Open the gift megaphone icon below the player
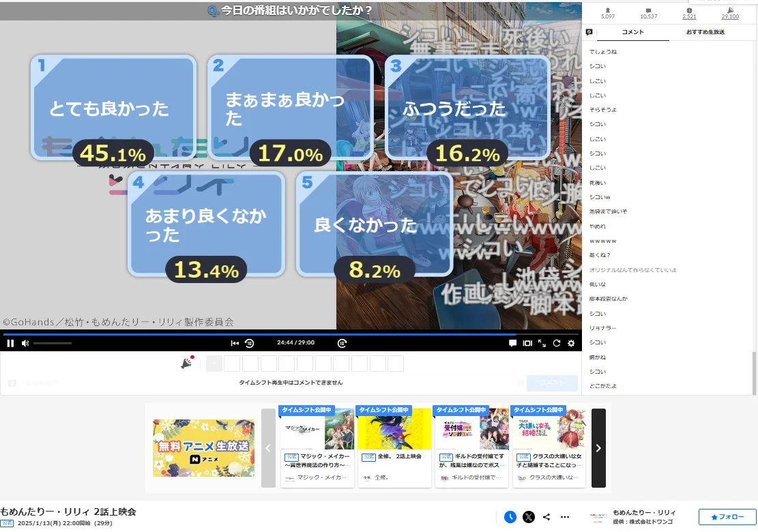 tap(187, 363)
